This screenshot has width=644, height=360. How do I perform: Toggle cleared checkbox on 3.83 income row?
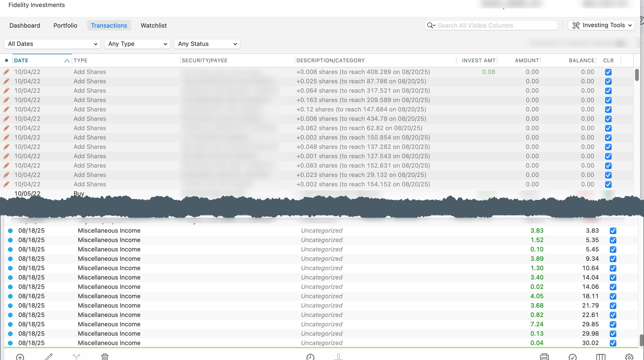click(x=613, y=231)
